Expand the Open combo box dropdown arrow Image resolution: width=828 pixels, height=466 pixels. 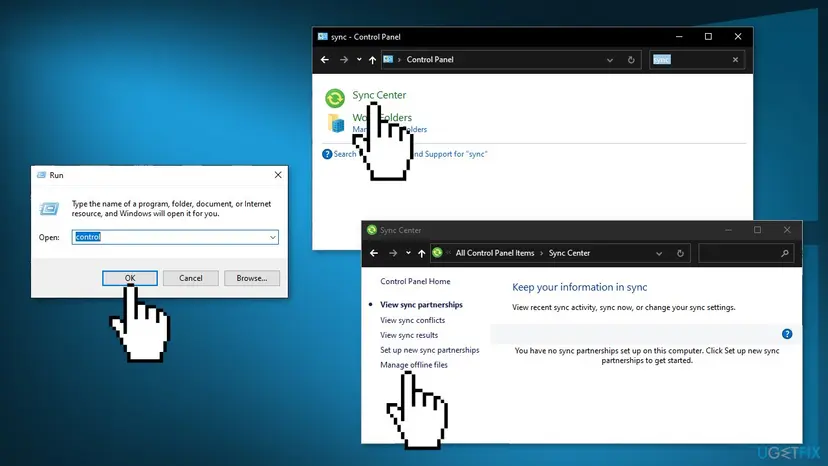point(272,237)
